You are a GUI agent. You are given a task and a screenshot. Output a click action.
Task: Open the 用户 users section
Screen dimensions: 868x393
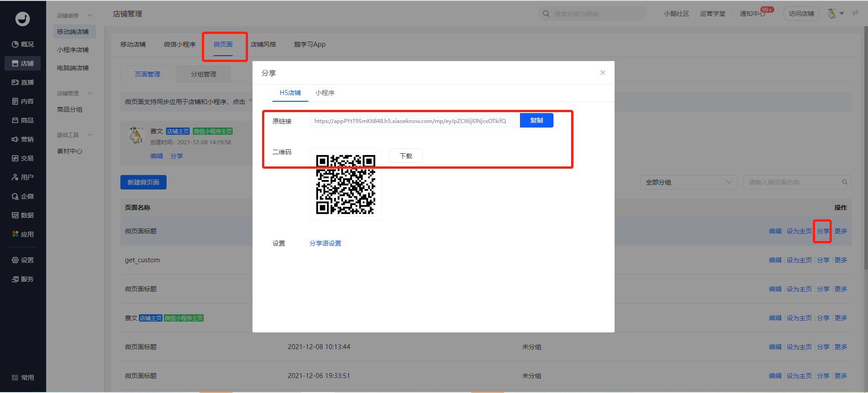point(23,177)
